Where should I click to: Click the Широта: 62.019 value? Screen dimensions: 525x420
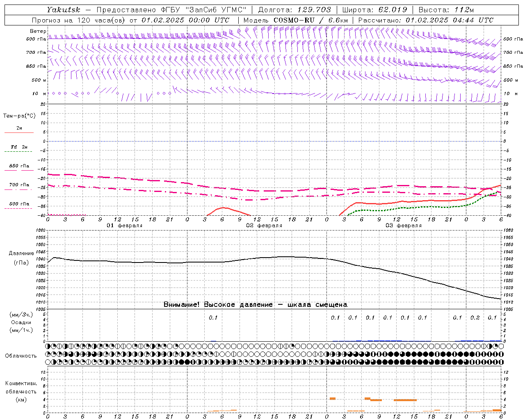pyautogui.click(x=374, y=10)
